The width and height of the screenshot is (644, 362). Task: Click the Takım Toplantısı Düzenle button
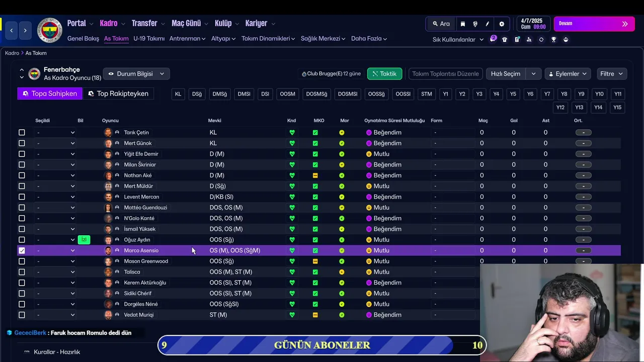pyautogui.click(x=445, y=74)
